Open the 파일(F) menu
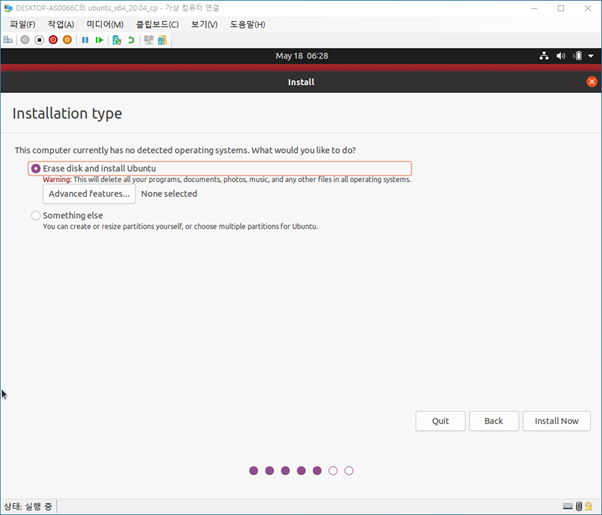 [x=23, y=25]
